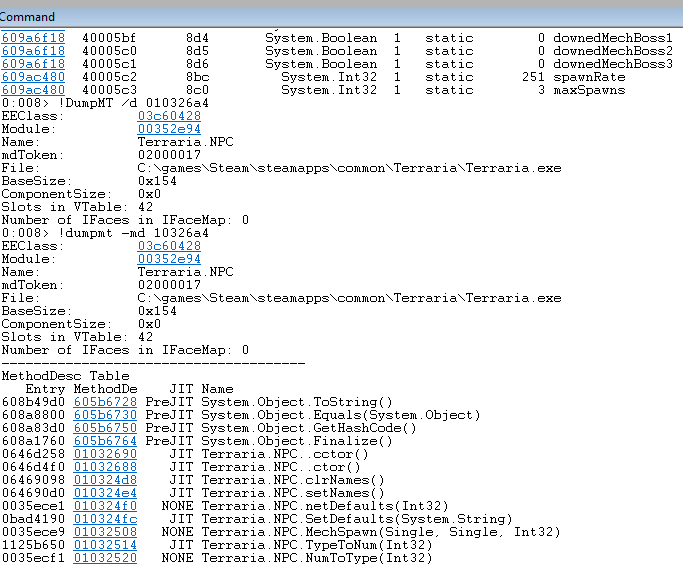
Task: Select the 'downedMechBoss1' field name
Action: pyautogui.click(x=613, y=38)
